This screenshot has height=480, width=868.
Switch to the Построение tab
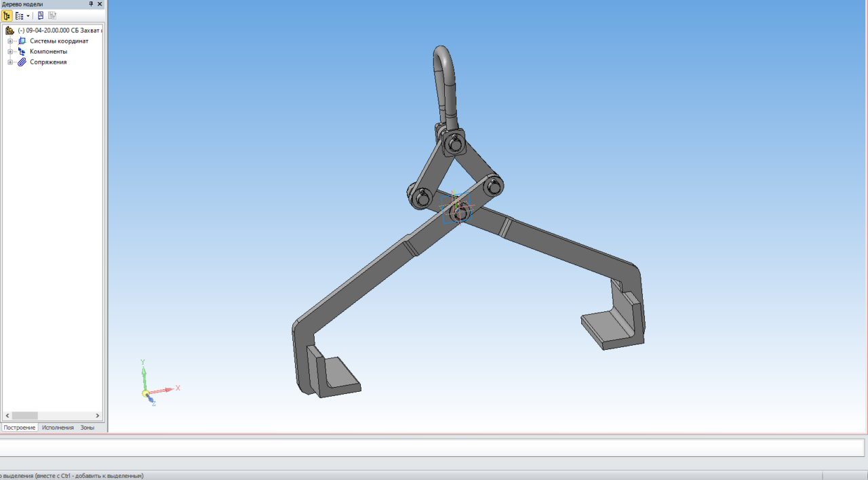20,428
